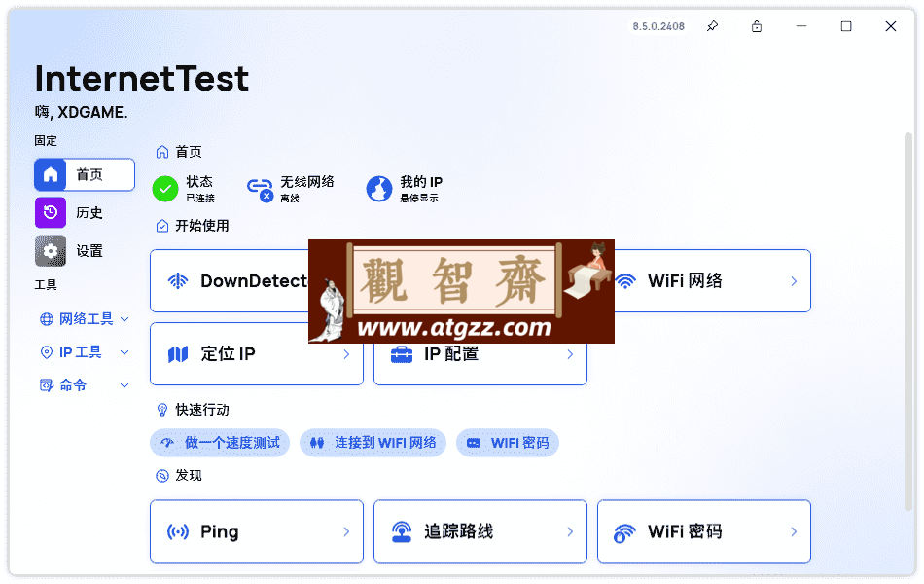Select the 我的 IP label
Viewport: 924px width, 584px height.
421,182
